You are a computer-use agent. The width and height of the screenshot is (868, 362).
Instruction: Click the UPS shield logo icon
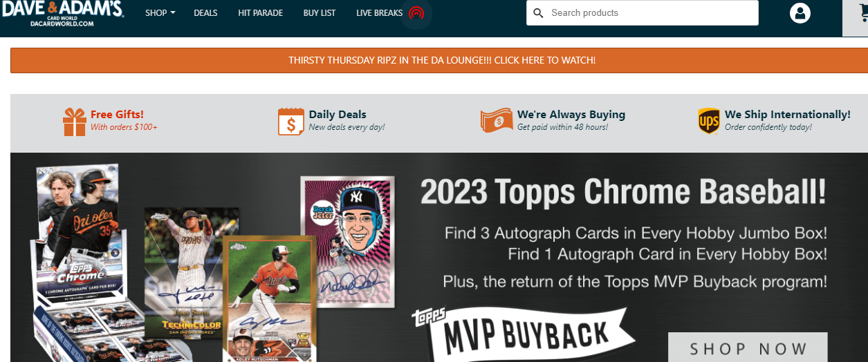[709, 121]
